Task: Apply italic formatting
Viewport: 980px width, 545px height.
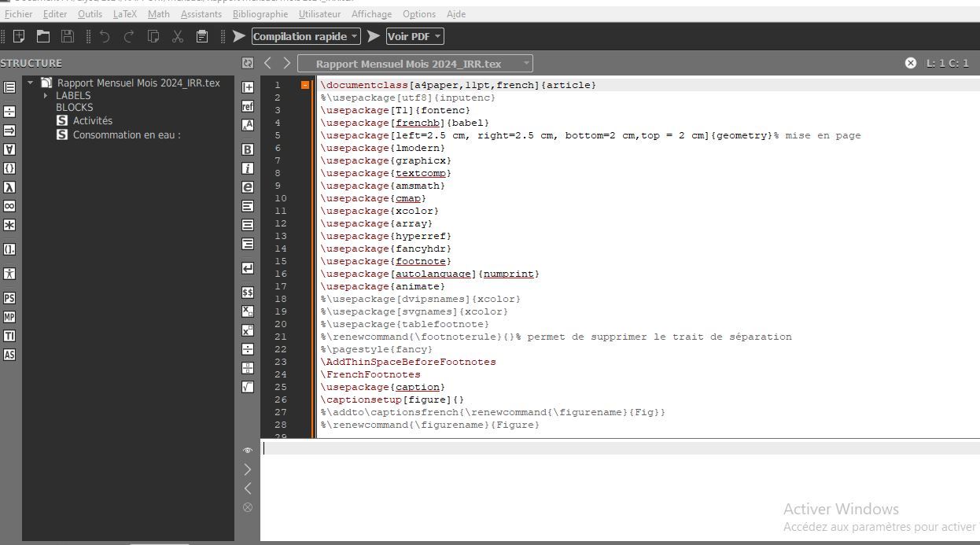Action: click(248, 168)
